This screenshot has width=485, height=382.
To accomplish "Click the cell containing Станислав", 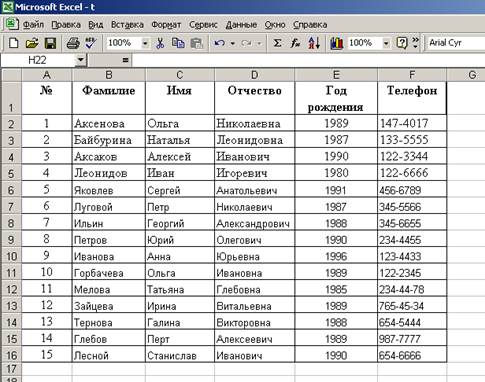I will pos(180,355).
